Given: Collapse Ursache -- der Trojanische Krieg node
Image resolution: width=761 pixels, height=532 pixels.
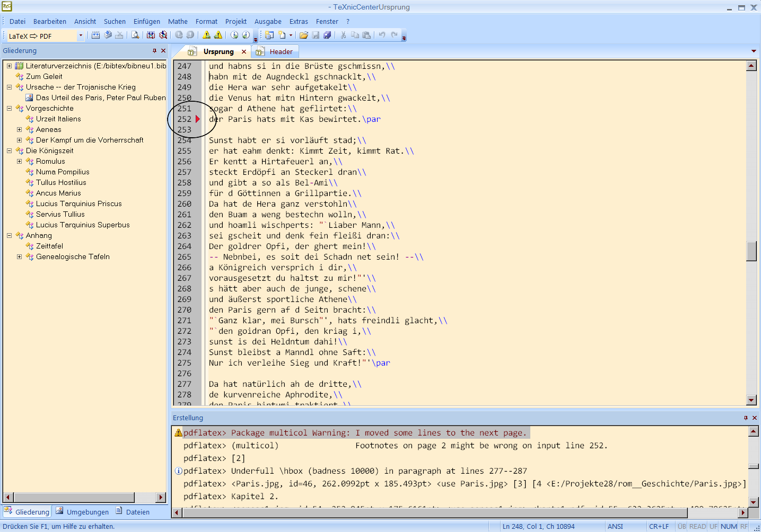Looking at the screenshot, I should click(9, 87).
